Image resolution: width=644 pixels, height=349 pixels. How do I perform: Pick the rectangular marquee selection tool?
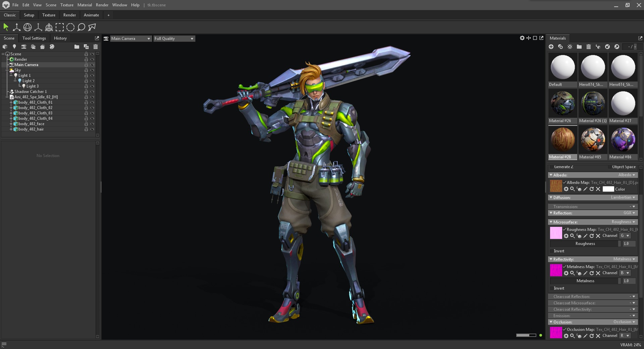tap(60, 27)
